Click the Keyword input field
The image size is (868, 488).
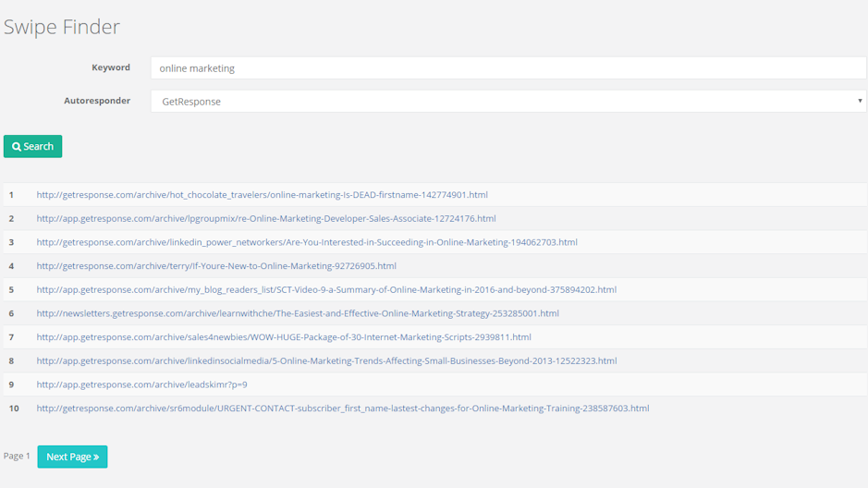[x=507, y=67]
